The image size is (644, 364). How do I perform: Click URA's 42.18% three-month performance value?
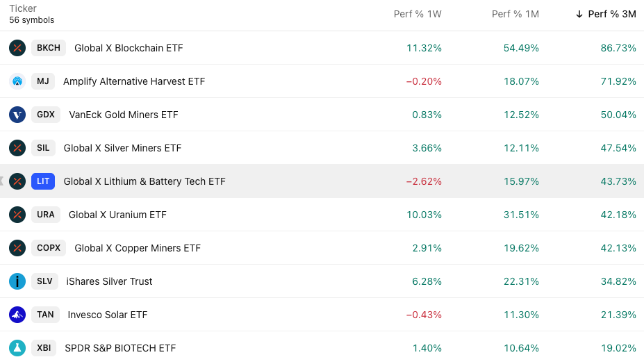618,215
